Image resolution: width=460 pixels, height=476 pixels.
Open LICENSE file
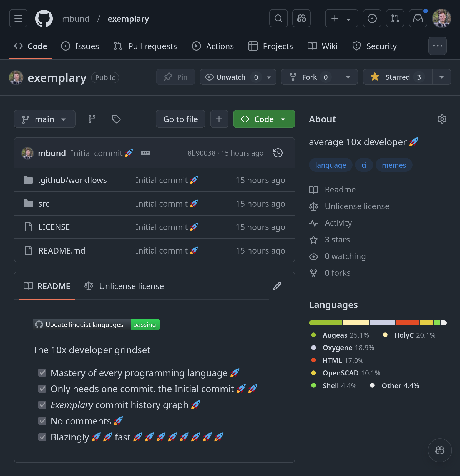[x=54, y=227]
